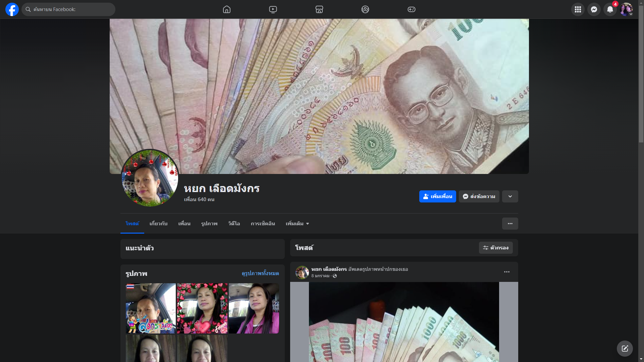Open the Groups icon
This screenshot has height=362, width=644.
(x=365, y=9)
